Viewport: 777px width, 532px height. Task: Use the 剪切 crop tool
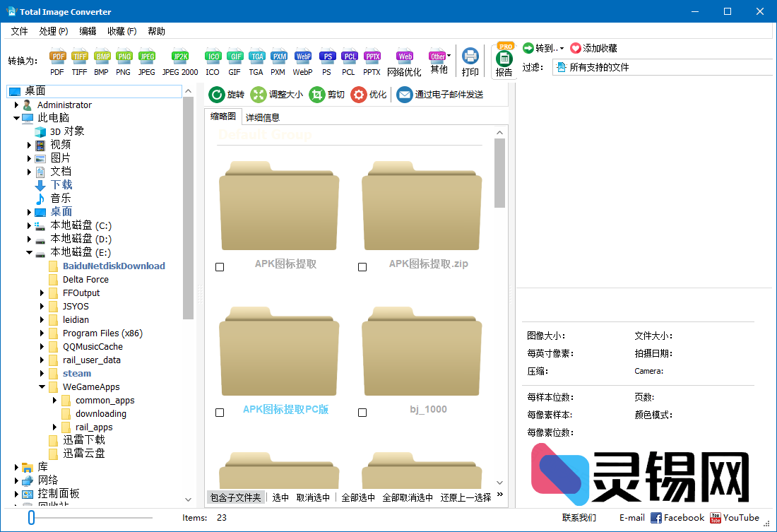coord(329,93)
